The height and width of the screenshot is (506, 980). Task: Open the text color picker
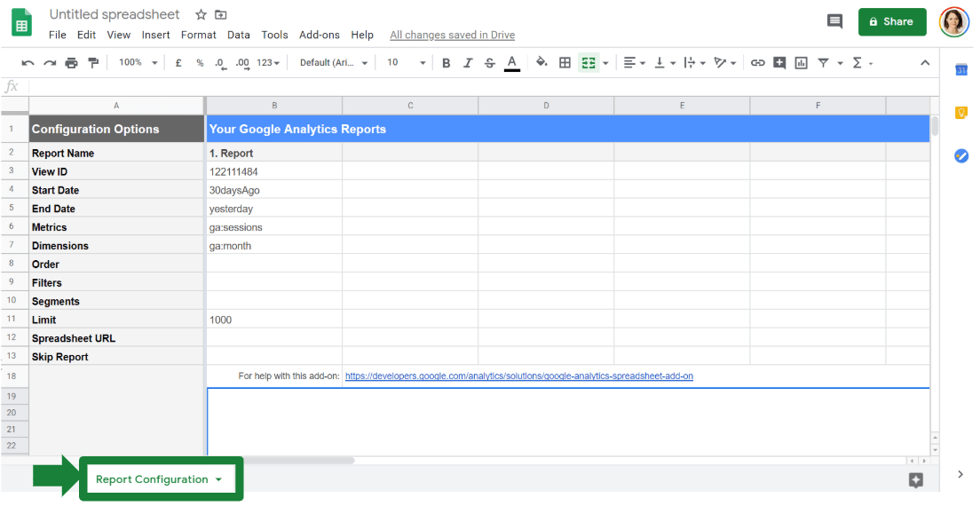pos(511,63)
